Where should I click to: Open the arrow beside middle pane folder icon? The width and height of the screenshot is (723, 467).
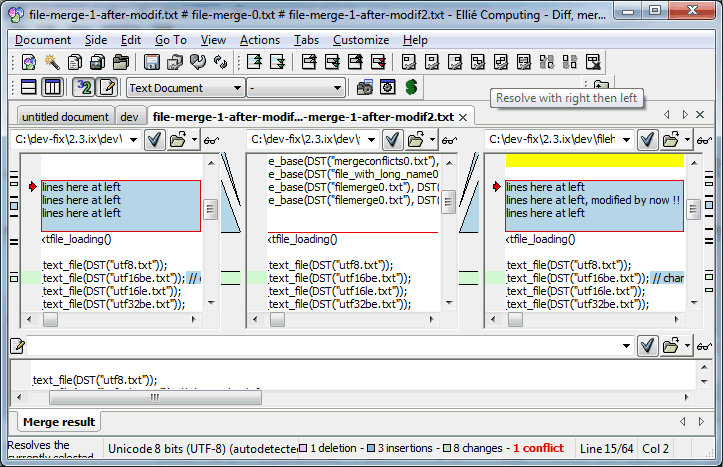[x=432, y=139]
